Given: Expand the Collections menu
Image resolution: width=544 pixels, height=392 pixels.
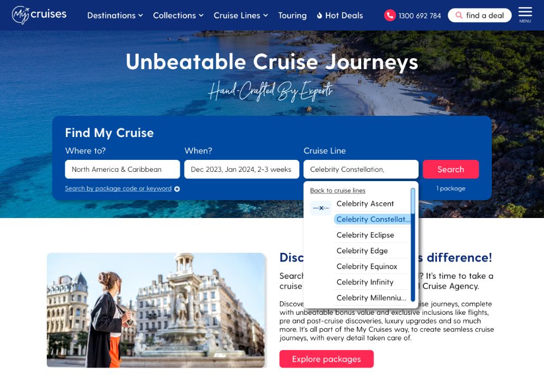Looking at the screenshot, I should pyautogui.click(x=178, y=15).
